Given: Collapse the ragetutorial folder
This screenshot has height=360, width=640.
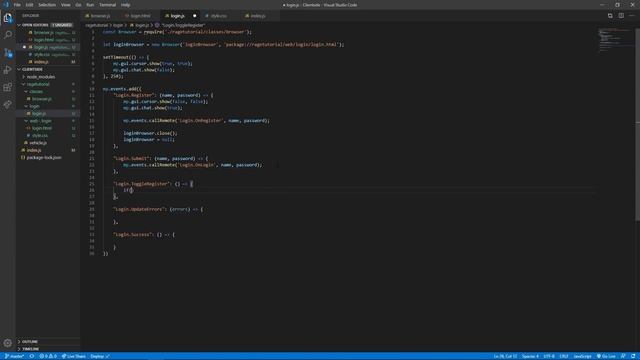Looking at the screenshot, I should click(x=38, y=84).
